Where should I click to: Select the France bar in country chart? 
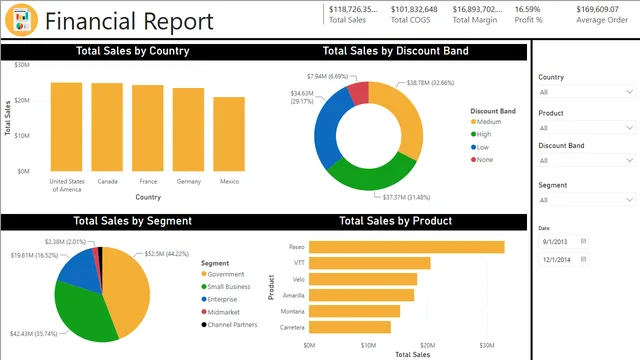point(148,128)
